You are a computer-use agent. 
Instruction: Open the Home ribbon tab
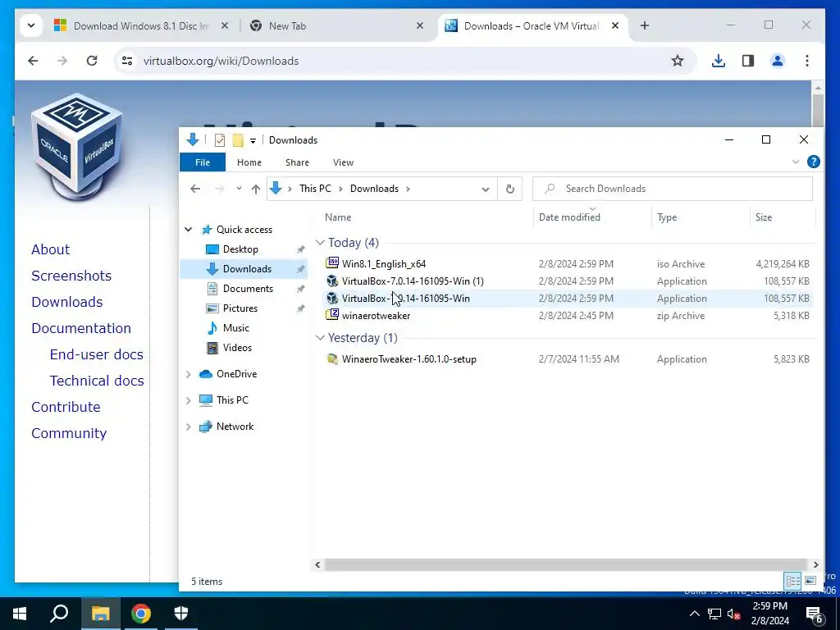click(x=249, y=162)
